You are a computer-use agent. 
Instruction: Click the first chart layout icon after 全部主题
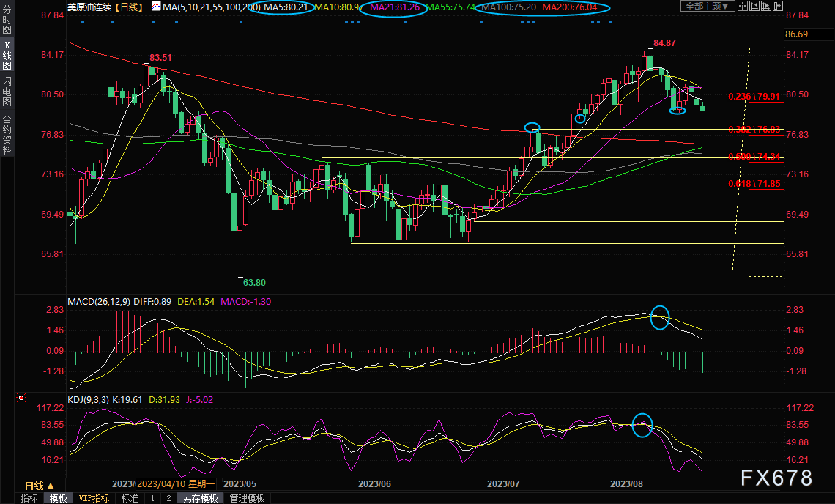tap(744, 7)
